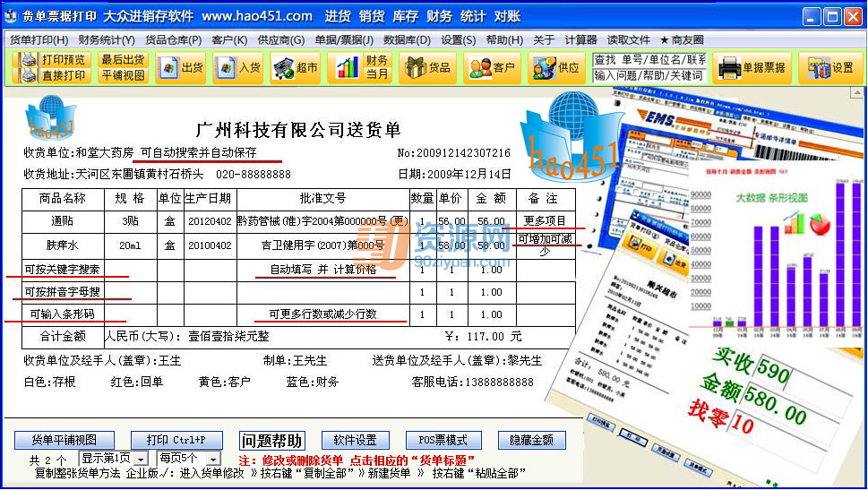Open the 货品仓库(P) menu
Screen dimensions: 868x490
tap(173, 40)
